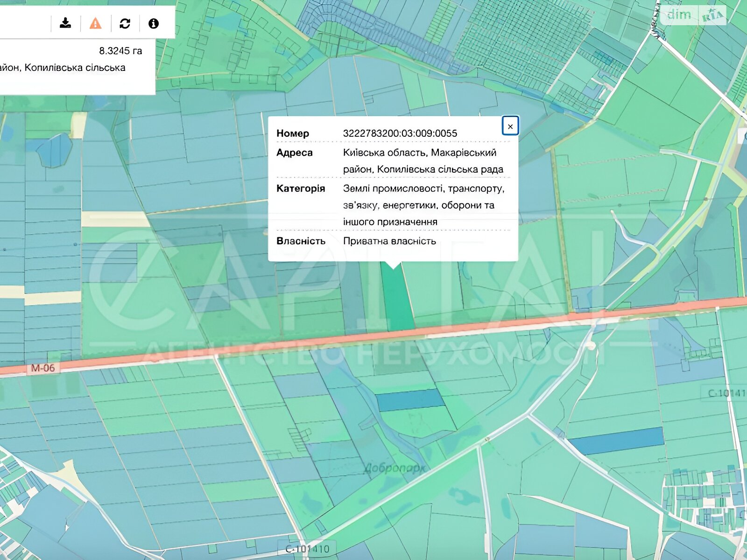The width and height of the screenshot is (747, 560).
Task: Click the 8.3245 га area value
Action: pos(120,51)
